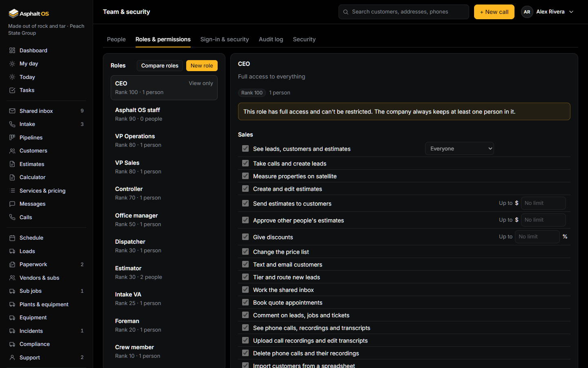Viewport: 588px width, 368px height.
Task: Click the Services & pricing list icon
Action: pyautogui.click(x=12, y=191)
